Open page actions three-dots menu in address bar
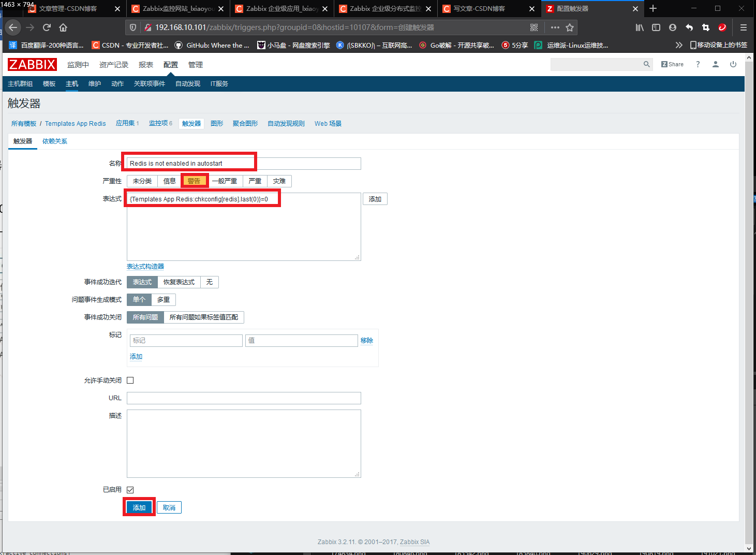This screenshot has height=555, width=756. 555,27
